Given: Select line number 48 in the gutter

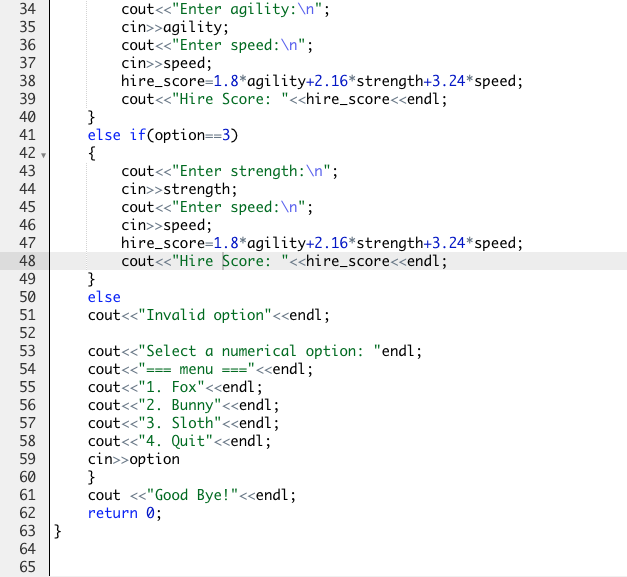Looking at the screenshot, I should pyautogui.click(x=27, y=261).
